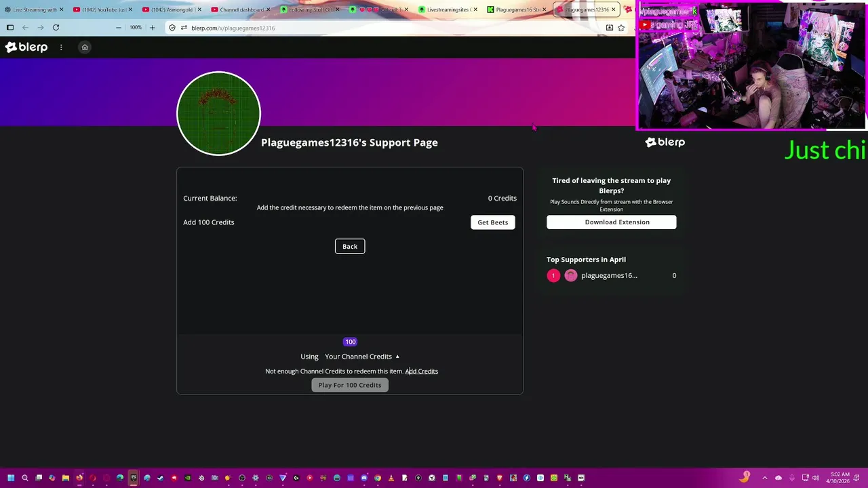Click the Plaguegames12316 profile avatar
This screenshot has height=488, width=868.
click(x=218, y=113)
